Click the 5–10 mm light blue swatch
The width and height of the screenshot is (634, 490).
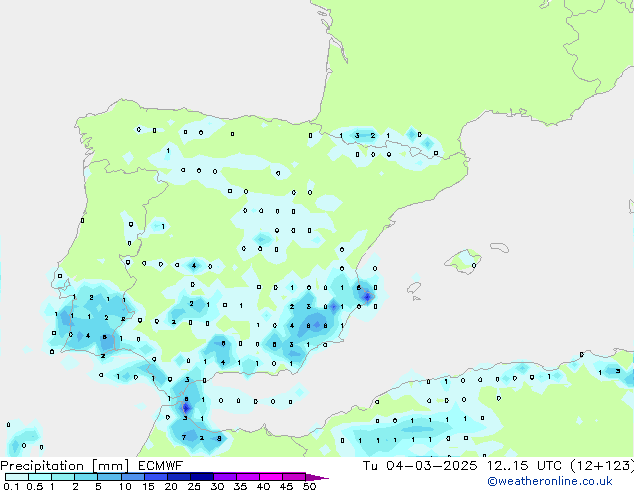(109, 477)
